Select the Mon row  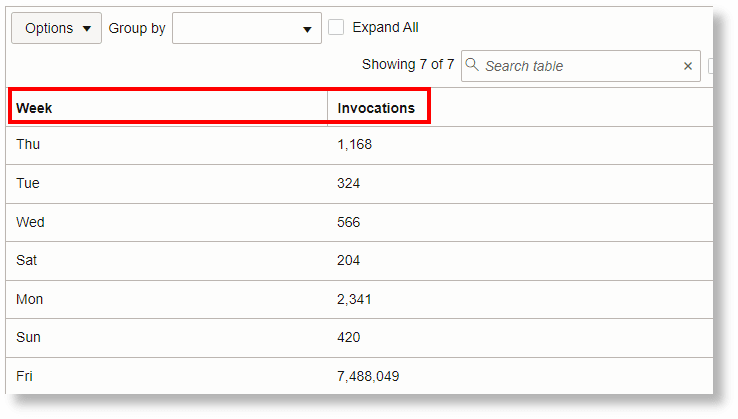[30, 299]
